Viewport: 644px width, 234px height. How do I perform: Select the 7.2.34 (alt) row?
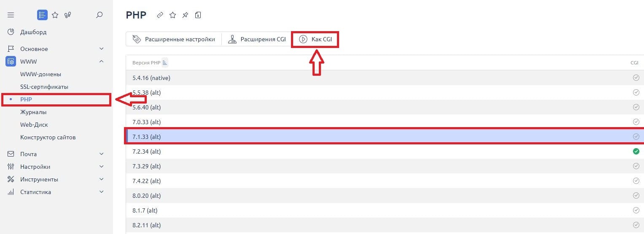click(x=385, y=152)
